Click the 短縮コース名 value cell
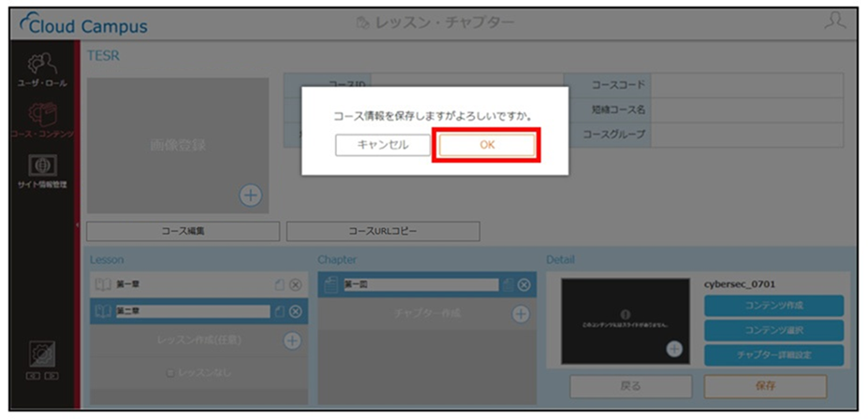 747,109
